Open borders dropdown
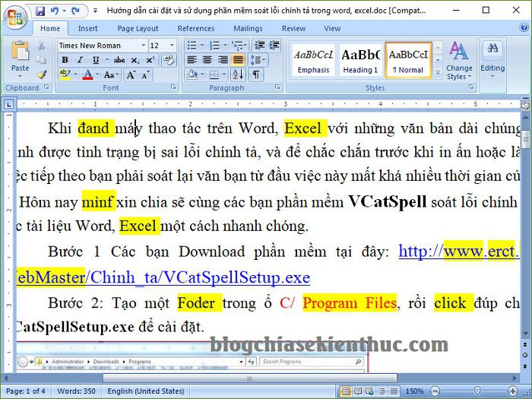 (x=223, y=74)
